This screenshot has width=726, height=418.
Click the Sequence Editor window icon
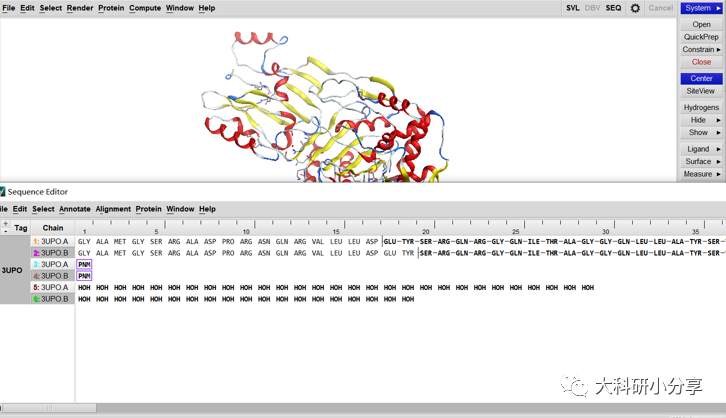(x=2, y=192)
